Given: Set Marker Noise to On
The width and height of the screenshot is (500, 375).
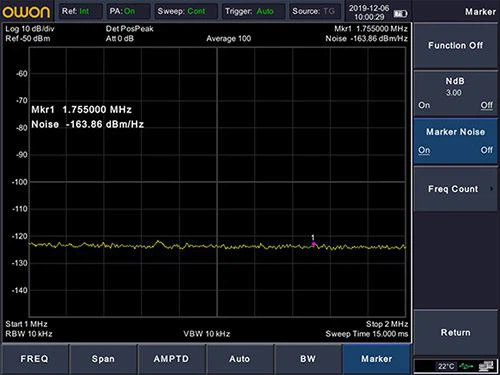Looking at the screenshot, I should coord(424,150).
